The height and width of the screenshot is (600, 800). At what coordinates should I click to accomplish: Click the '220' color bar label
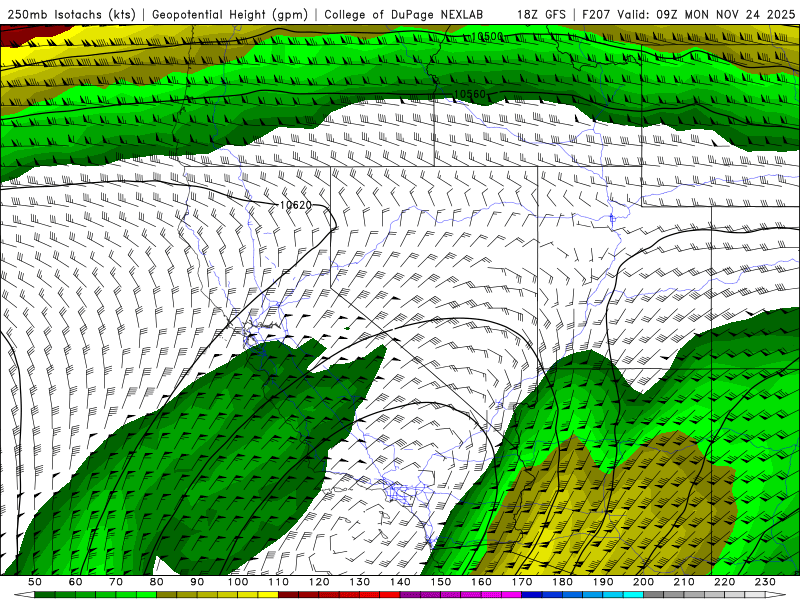coord(725,582)
